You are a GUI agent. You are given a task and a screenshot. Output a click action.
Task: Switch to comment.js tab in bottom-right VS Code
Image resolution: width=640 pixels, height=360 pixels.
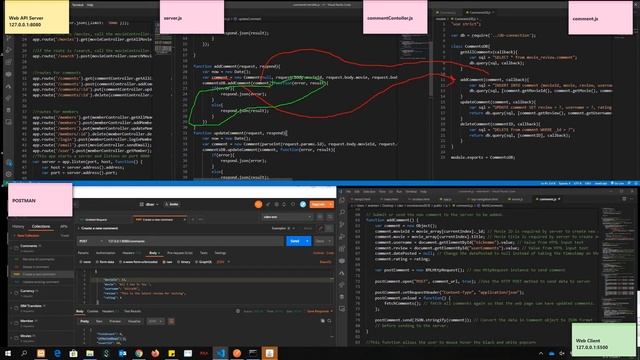click(548, 199)
